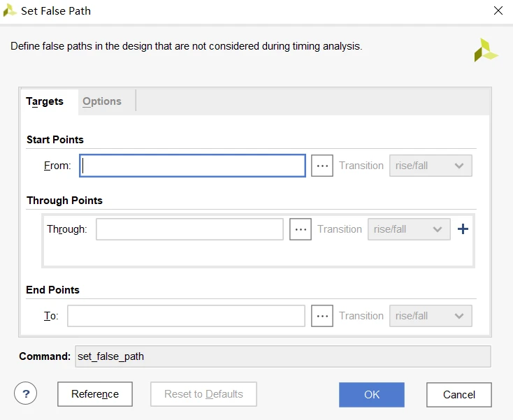Viewport: 513px width, 420px height.
Task: Focus the Through points input field
Action: pos(189,229)
